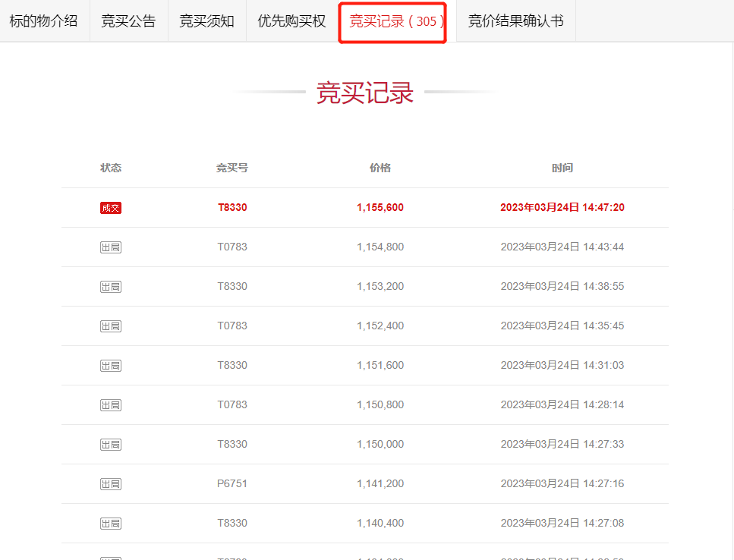The height and width of the screenshot is (560, 734).
Task: Click the 出局 badge in the P6751 row
Action: tap(111, 484)
